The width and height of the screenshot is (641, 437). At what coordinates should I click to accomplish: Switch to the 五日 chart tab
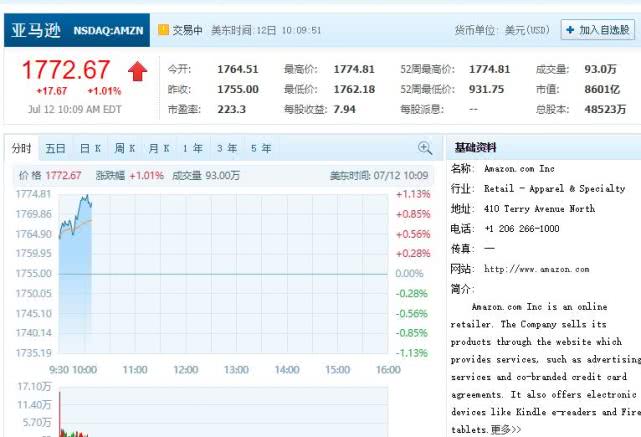(56, 148)
